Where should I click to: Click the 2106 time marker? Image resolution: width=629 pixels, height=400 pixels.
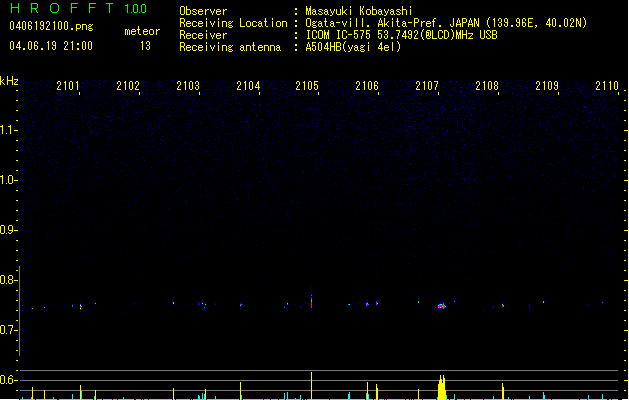367,85
